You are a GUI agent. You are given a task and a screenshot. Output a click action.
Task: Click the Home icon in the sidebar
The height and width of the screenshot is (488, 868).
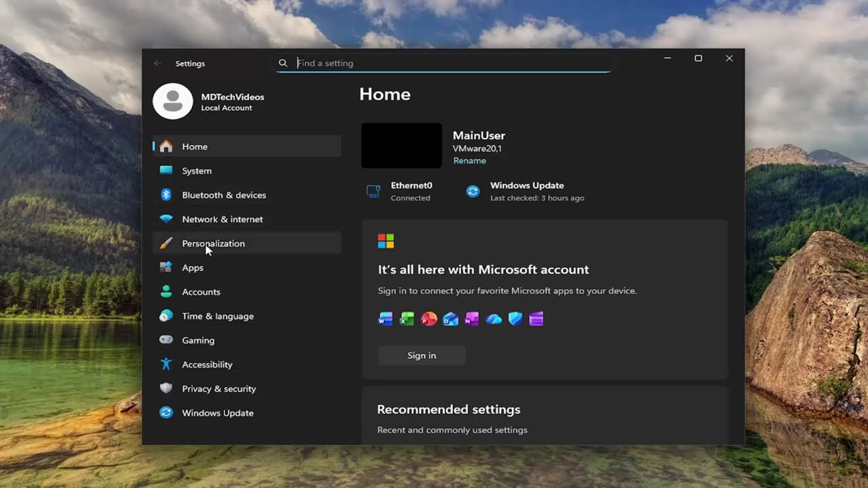point(166,146)
